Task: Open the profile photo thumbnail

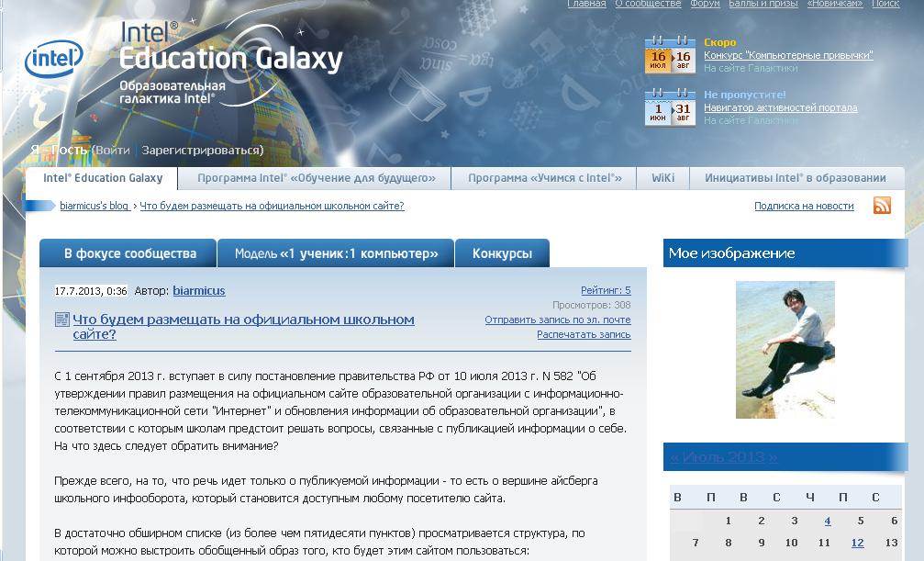Action: 785,350
